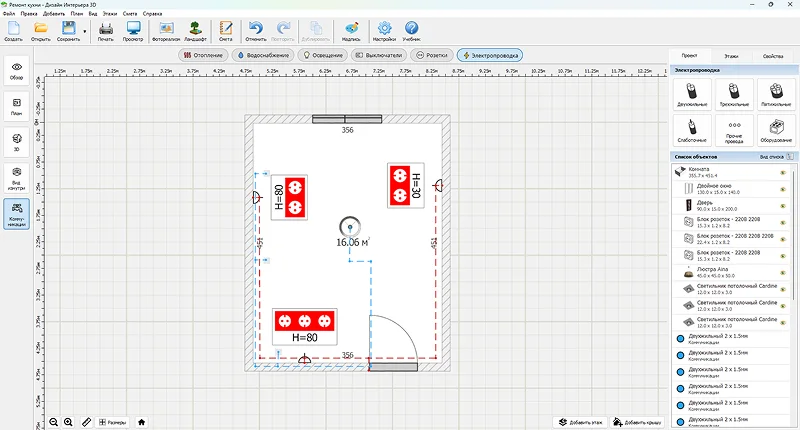Toggle visibility of Дверь

click(783, 206)
